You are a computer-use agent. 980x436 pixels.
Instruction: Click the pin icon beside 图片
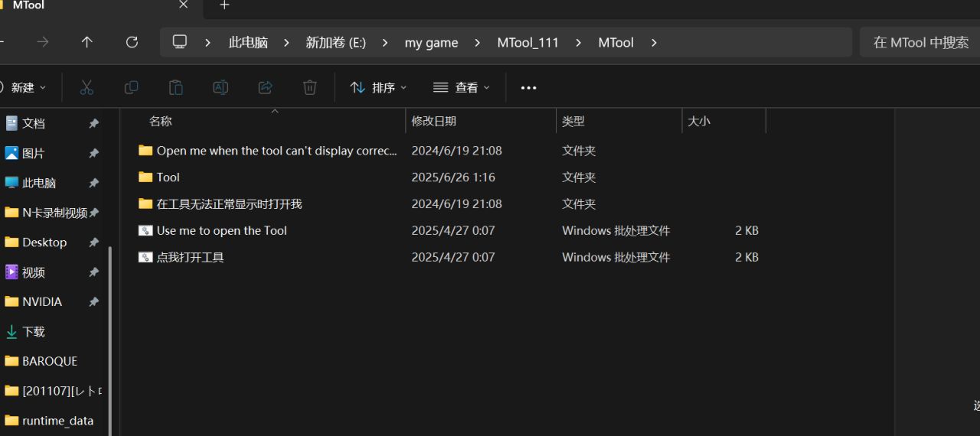pyautogui.click(x=93, y=153)
